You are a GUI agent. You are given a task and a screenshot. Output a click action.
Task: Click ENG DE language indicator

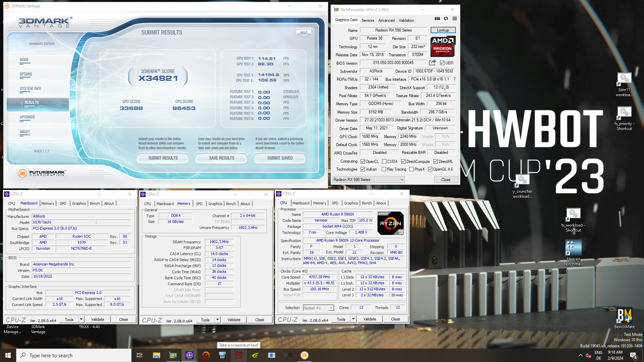(598, 355)
